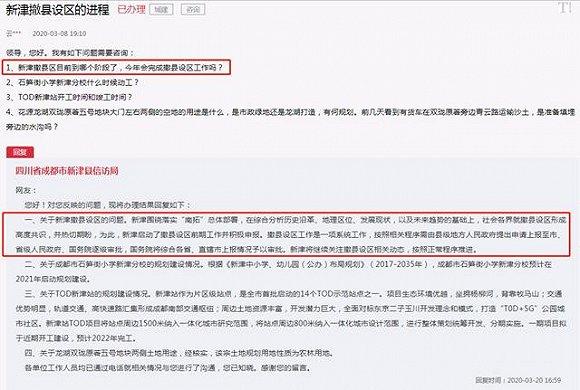Click the reply paragraph mentioning 14个TOD示范站点

tap(290, 316)
